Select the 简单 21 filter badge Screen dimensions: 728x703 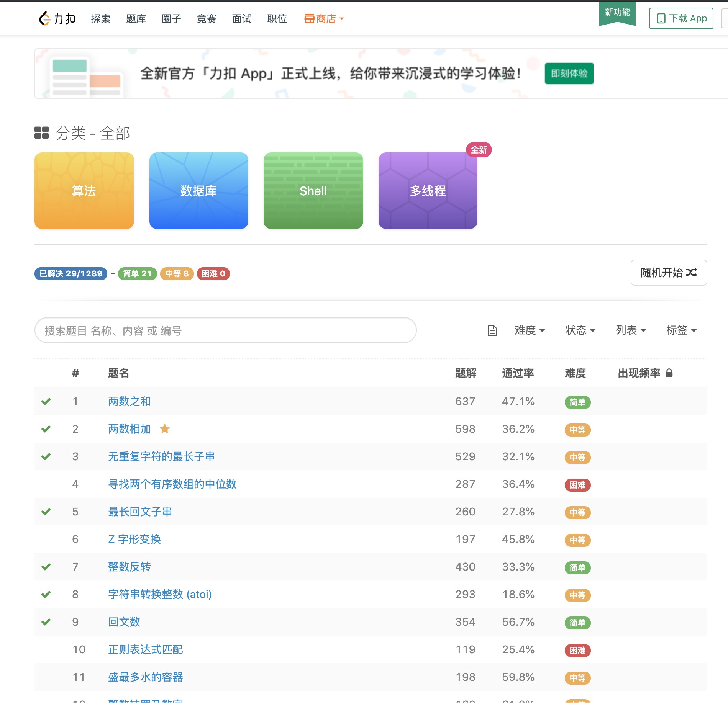[x=138, y=273]
